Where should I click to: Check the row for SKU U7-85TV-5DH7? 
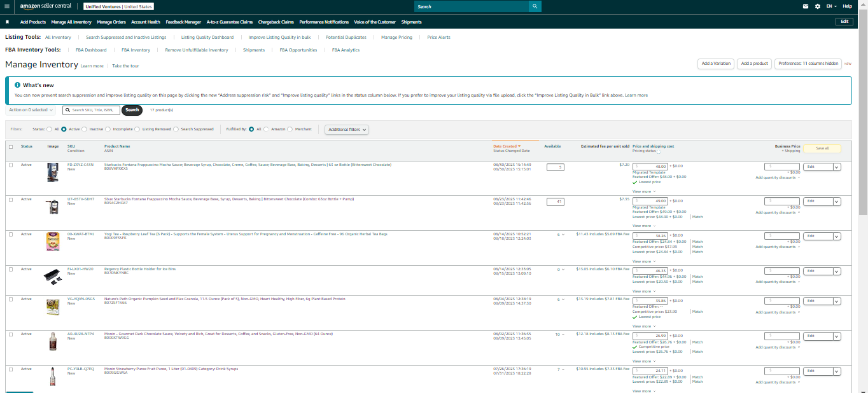11,200
